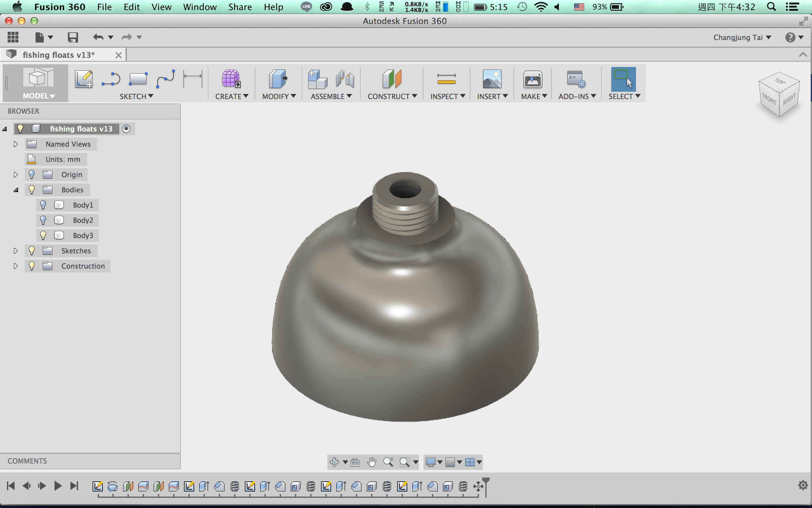Click the BROWSER panel header
This screenshot has width=812, height=508.
90,111
